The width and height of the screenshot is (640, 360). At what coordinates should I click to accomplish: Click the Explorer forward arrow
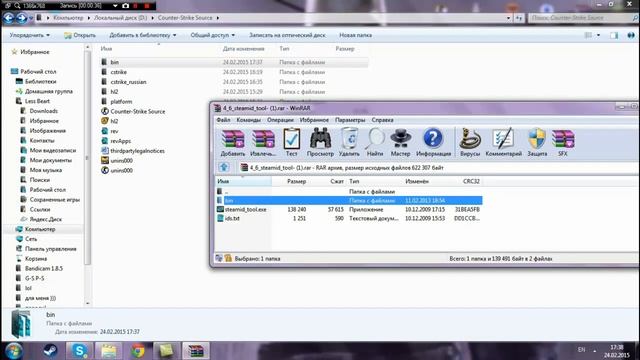22,18
